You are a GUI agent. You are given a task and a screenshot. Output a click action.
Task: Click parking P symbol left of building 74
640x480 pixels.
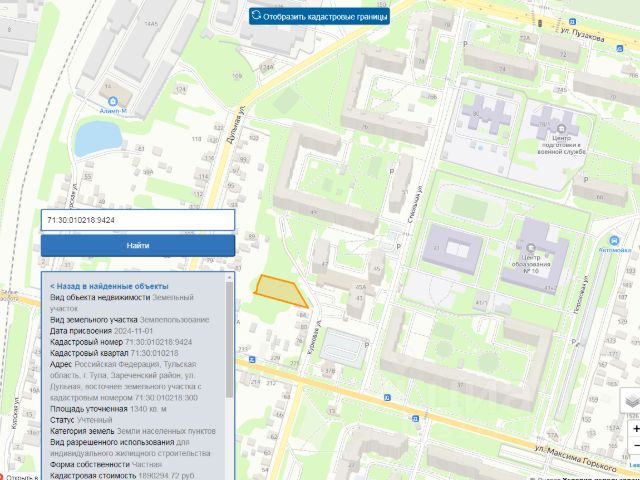(x=466, y=43)
